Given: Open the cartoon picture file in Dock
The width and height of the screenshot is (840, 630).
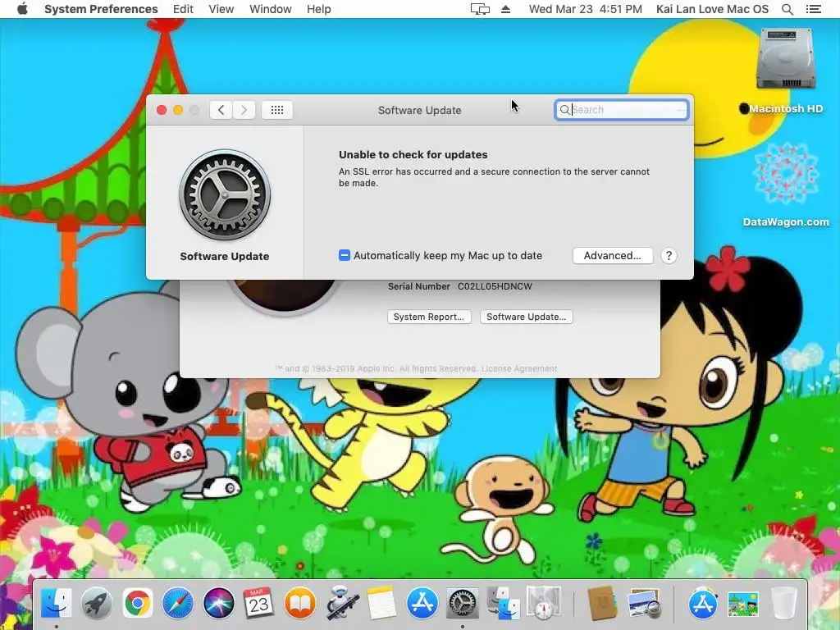Looking at the screenshot, I should coord(743,605).
